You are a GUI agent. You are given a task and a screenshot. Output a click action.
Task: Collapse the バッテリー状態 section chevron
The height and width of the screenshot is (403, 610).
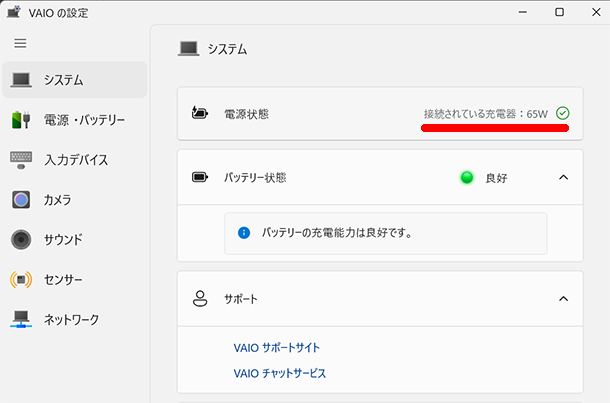563,177
